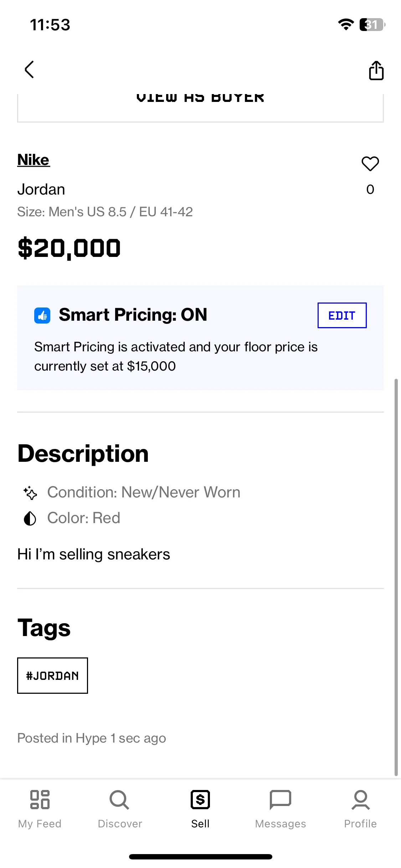401x868 pixels.
Task: Tap the like count under heart
Action: [370, 189]
